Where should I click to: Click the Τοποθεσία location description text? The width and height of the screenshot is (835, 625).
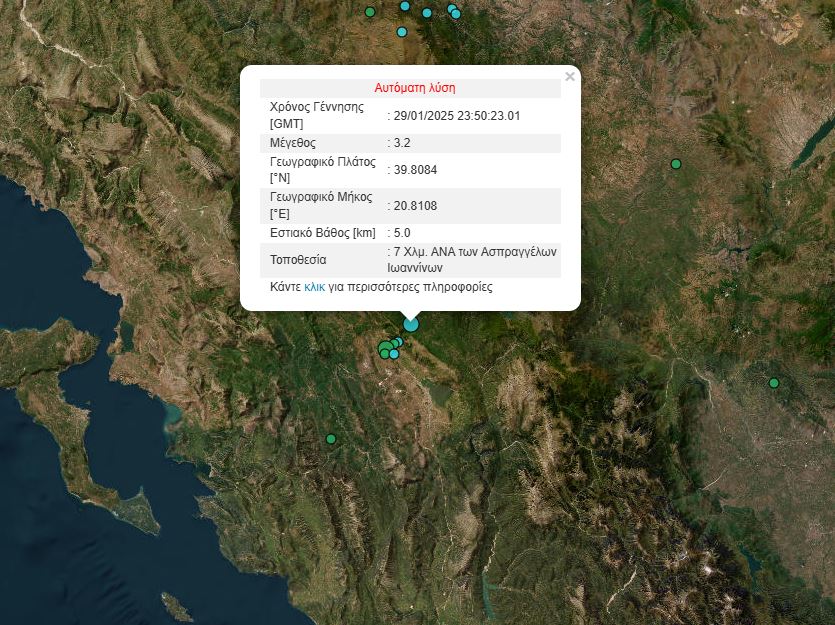tap(474, 260)
